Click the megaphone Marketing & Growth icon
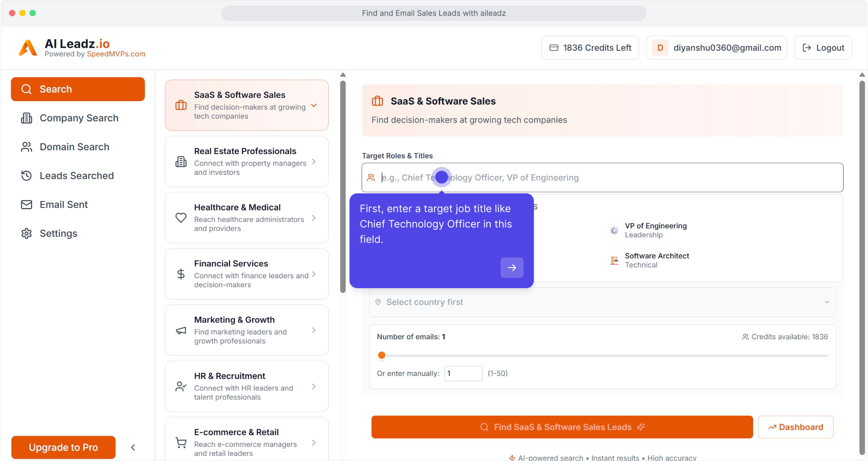Screen dimensions: 868x461 tap(181, 330)
